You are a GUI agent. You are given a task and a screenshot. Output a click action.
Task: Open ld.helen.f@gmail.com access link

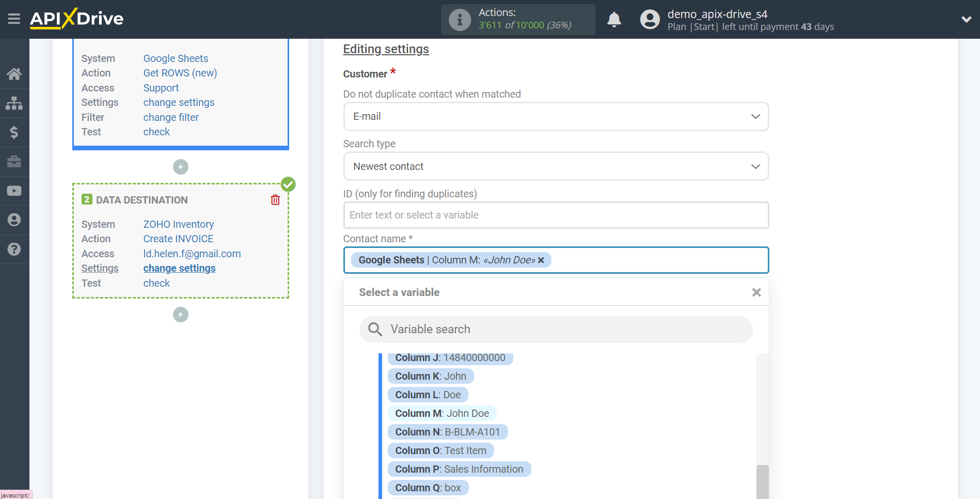pos(192,254)
